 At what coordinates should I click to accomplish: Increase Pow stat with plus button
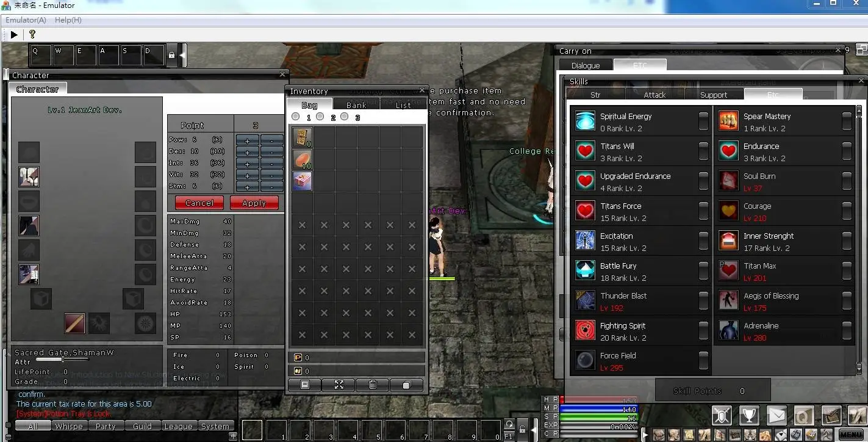(247, 140)
